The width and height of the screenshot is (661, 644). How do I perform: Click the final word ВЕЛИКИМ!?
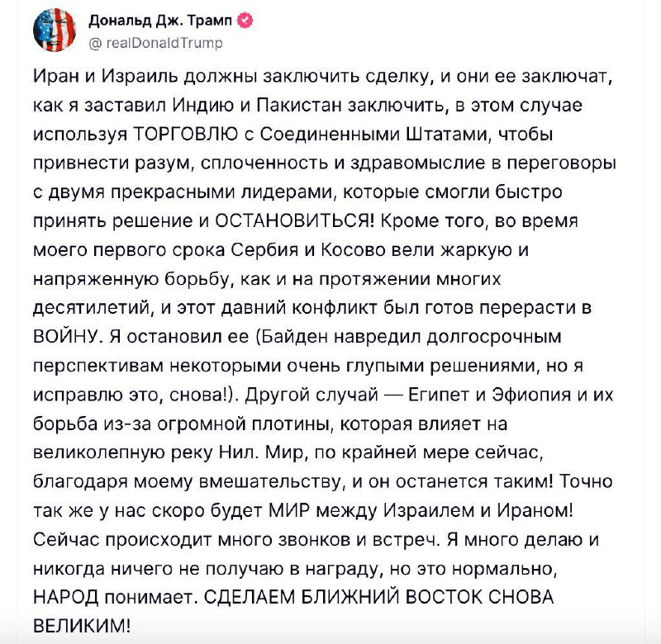point(82,626)
